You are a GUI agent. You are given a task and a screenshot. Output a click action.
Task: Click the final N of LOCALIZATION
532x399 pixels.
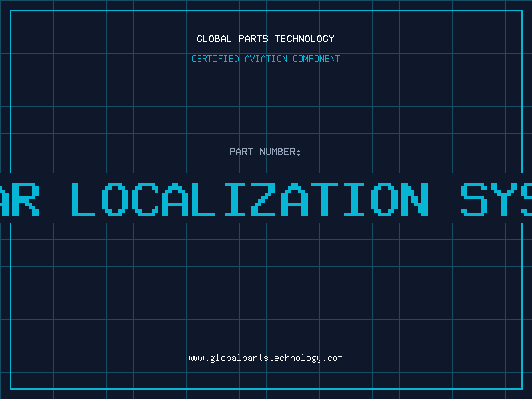[412, 199]
